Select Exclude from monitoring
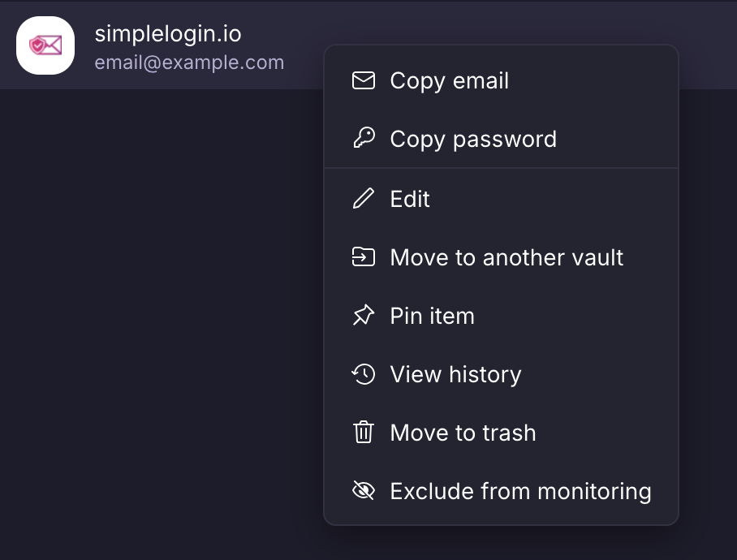The width and height of the screenshot is (737, 560). click(520, 491)
